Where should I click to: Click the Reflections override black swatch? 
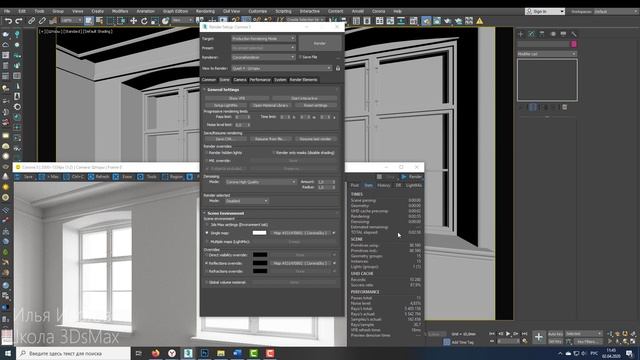(260, 263)
